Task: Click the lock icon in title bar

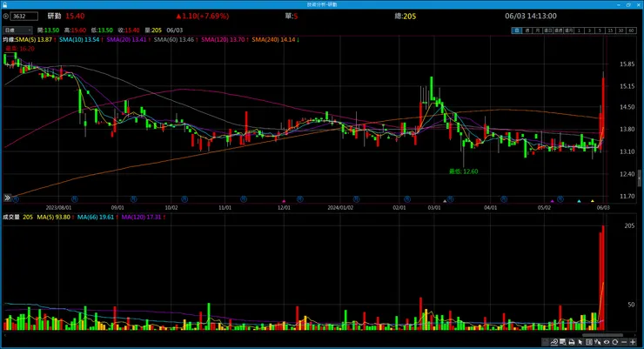Action: [4, 4]
